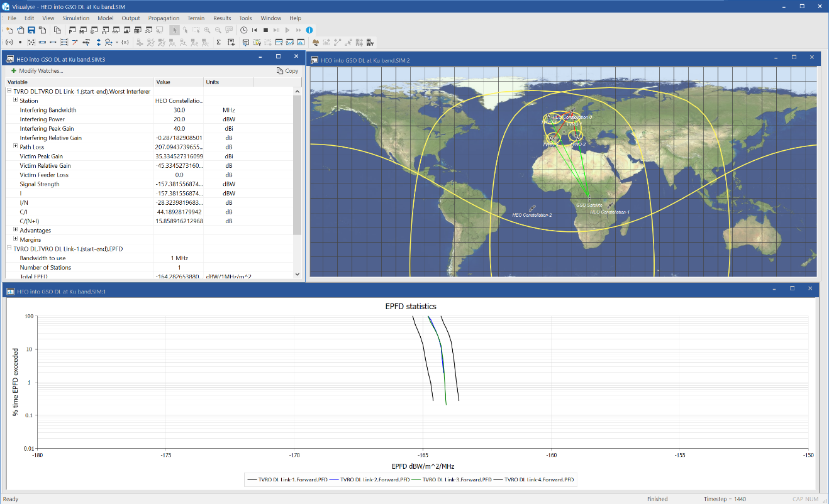Open the Simulation menu
This screenshot has width=829, height=504.
[x=76, y=18]
